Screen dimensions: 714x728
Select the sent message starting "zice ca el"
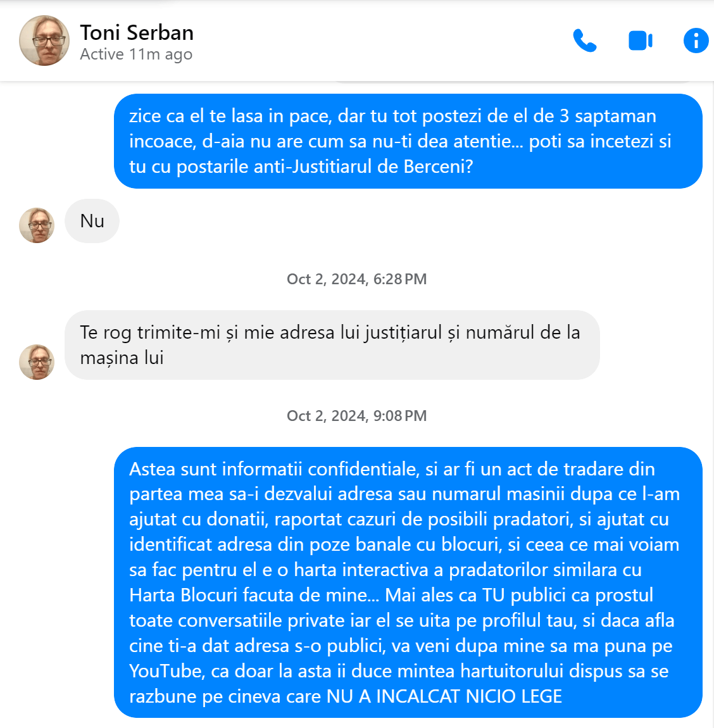(x=408, y=141)
